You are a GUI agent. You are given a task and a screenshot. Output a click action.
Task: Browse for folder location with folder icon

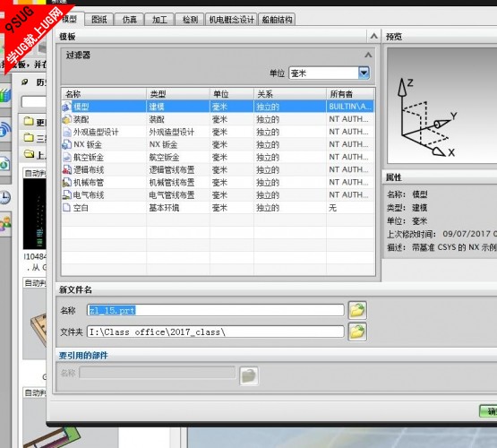tap(357, 332)
